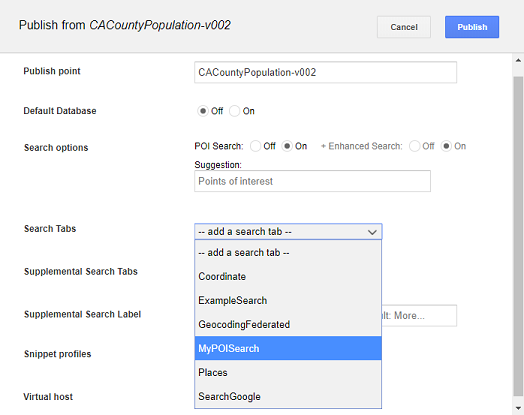Image resolution: width=524 pixels, height=415 pixels.
Task: Click the Search Tabs dropdown chevron arrow
Action: 372,232
